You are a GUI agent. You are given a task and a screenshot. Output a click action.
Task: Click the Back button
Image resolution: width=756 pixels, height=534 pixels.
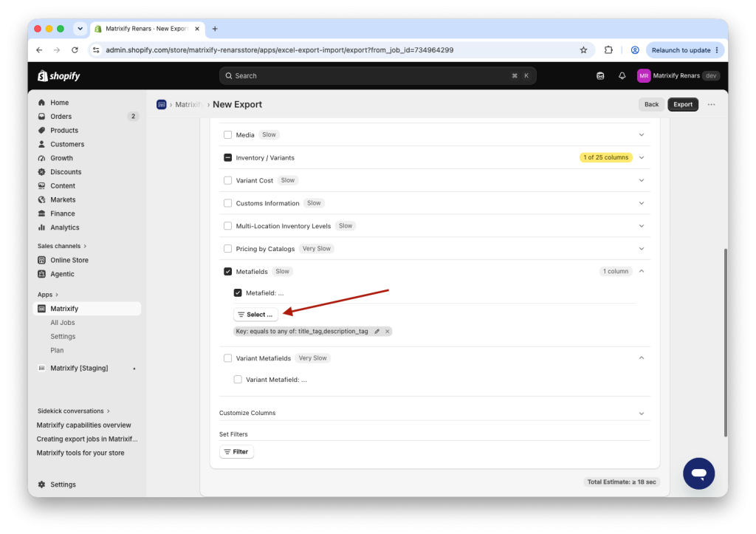pyautogui.click(x=651, y=104)
